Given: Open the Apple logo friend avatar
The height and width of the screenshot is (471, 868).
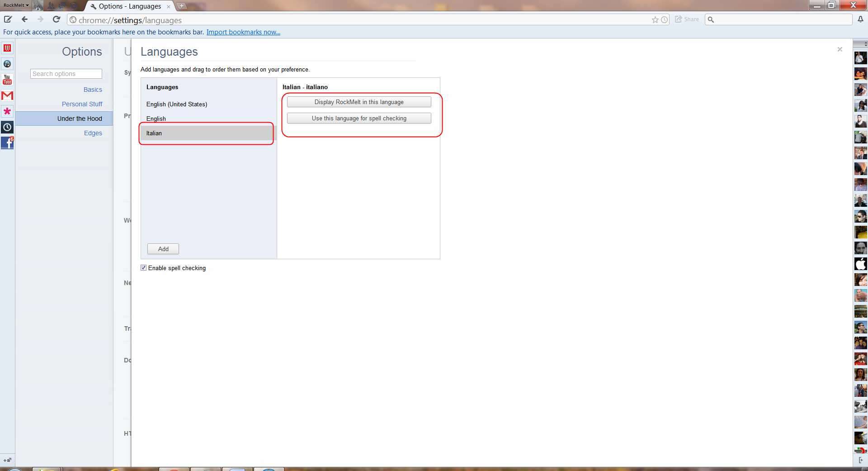Looking at the screenshot, I should [860, 264].
